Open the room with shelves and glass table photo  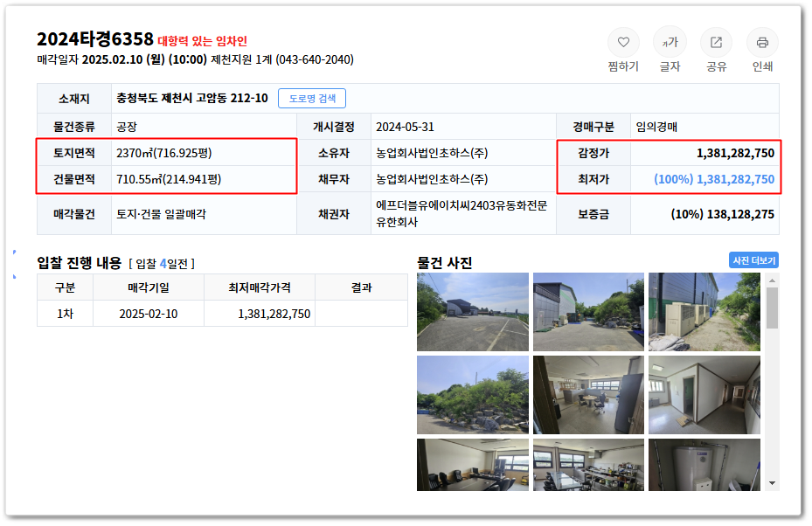588,465
